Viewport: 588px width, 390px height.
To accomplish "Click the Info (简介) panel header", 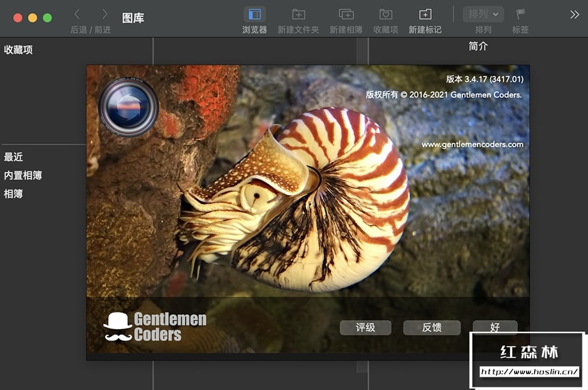I will point(478,46).
